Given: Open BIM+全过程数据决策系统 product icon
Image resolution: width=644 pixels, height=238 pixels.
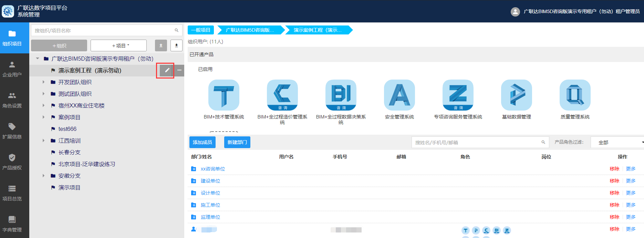Looking at the screenshot, I should click(x=341, y=95).
